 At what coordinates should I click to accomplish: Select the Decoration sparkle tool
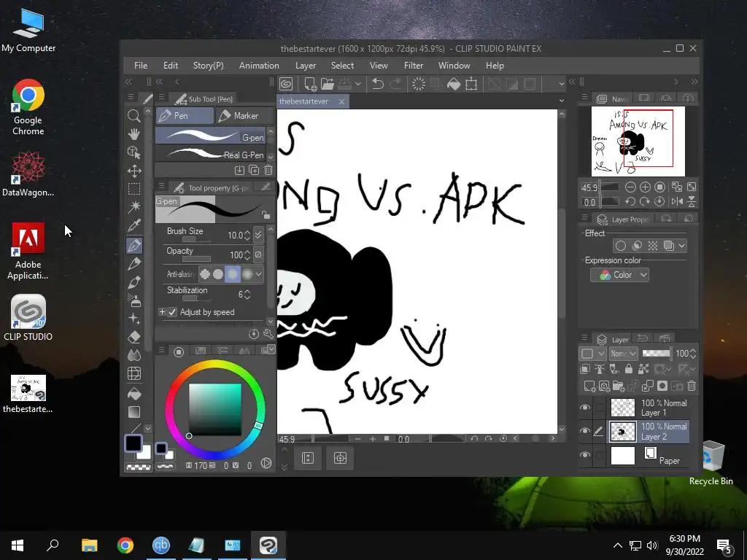(134, 318)
